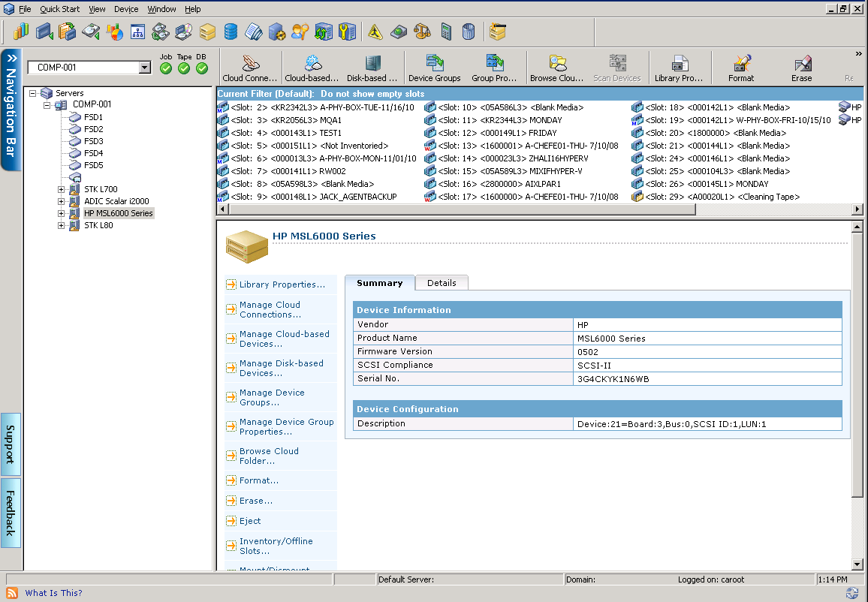Open the Device menu

coord(126,9)
